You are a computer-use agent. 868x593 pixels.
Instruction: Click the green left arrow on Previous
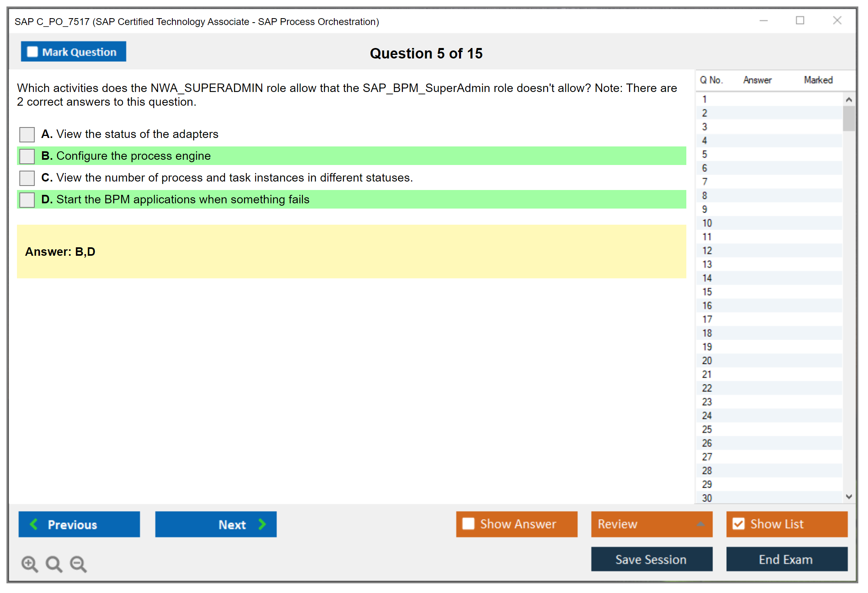pos(34,524)
